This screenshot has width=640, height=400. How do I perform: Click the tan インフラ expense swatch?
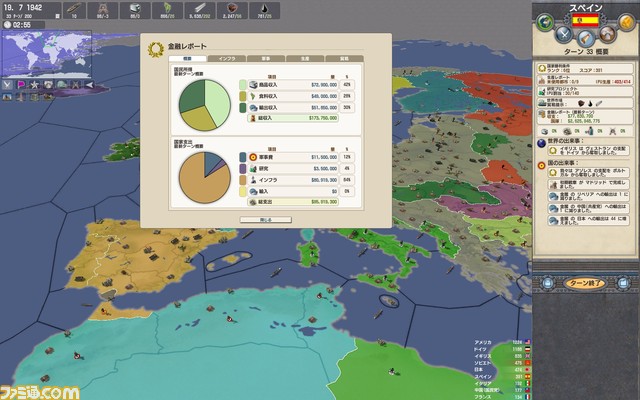[x=243, y=180]
